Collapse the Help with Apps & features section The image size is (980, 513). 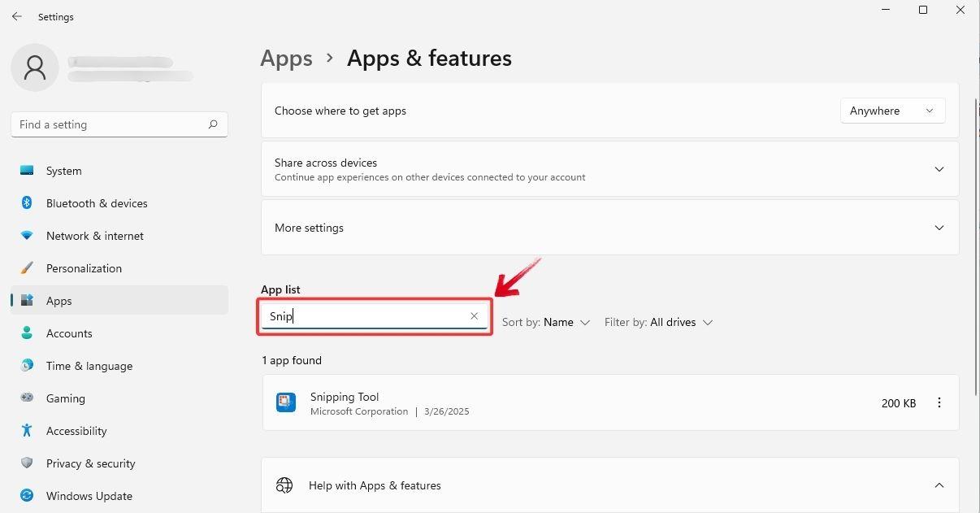(939, 485)
